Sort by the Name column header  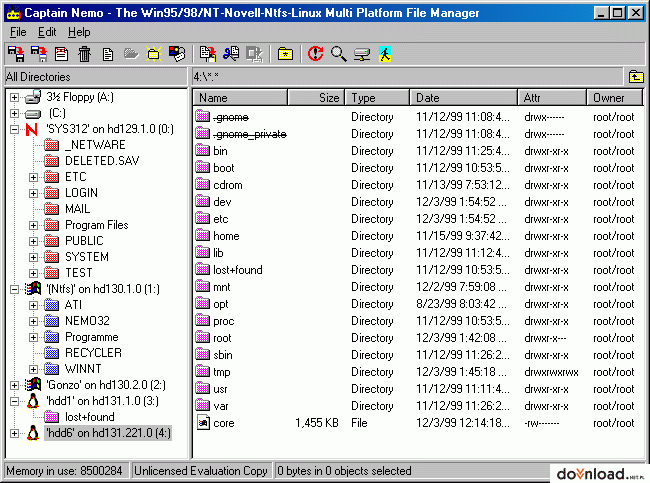240,98
